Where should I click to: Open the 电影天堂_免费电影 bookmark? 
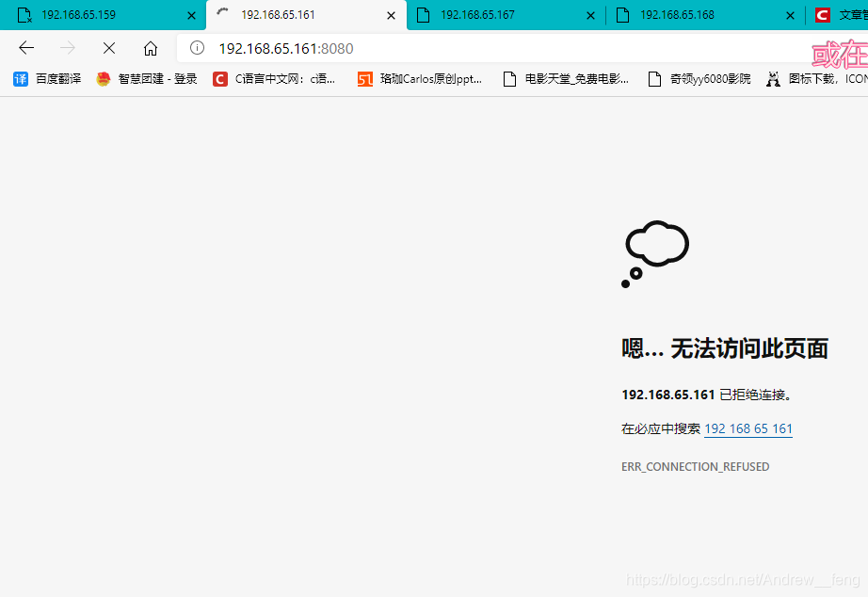tap(574, 79)
